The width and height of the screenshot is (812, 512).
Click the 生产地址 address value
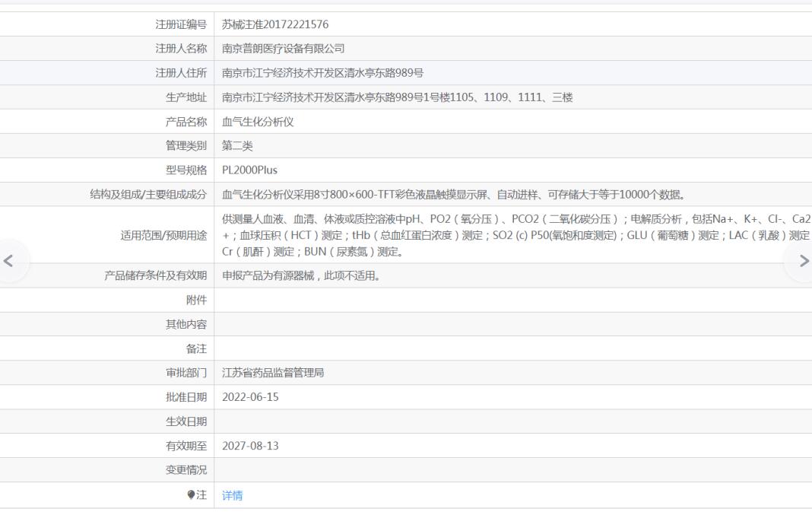[397, 97]
